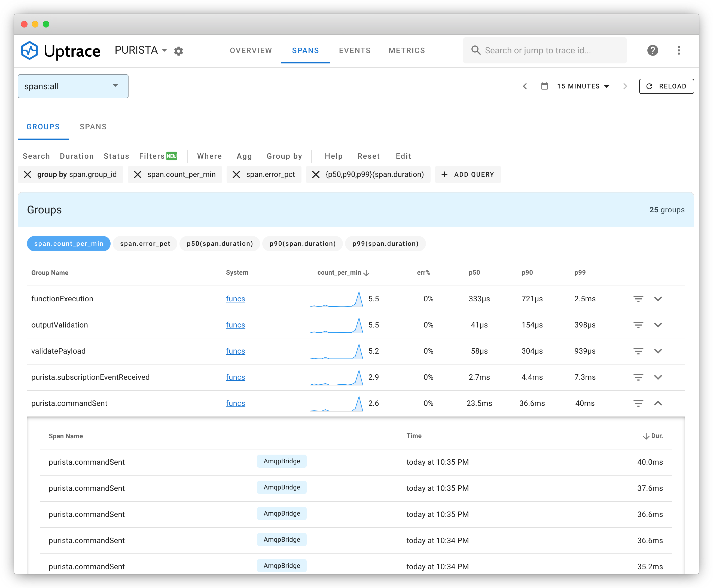Click the search or jump to trace field
This screenshot has width=713, height=588.
point(545,50)
